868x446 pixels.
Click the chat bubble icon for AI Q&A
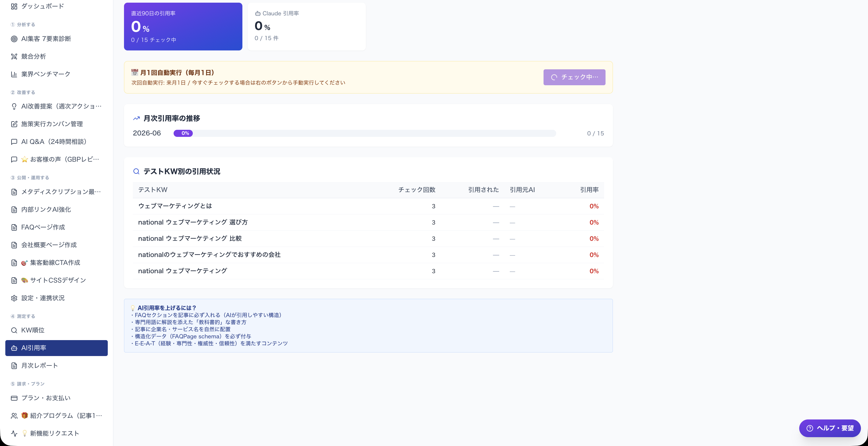coord(14,142)
